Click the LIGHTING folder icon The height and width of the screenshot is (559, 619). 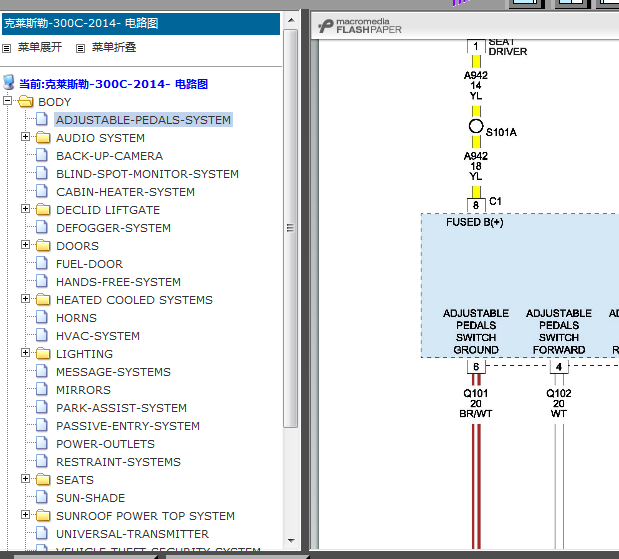tap(43, 353)
